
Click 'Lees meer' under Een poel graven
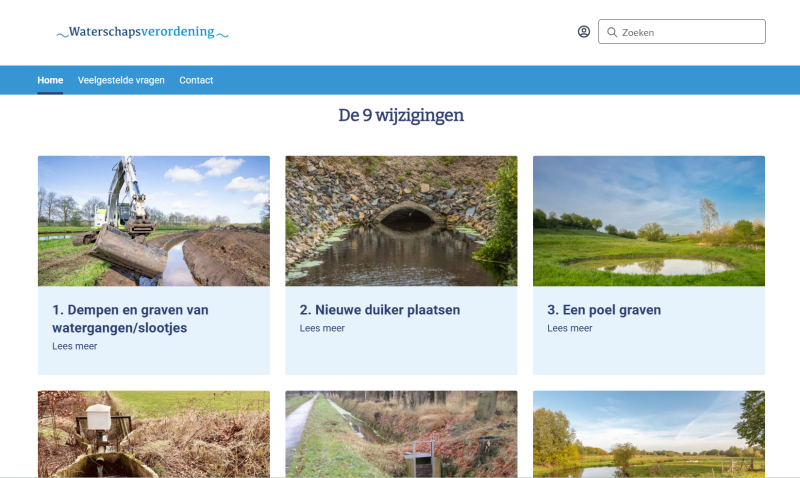(x=569, y=328)
